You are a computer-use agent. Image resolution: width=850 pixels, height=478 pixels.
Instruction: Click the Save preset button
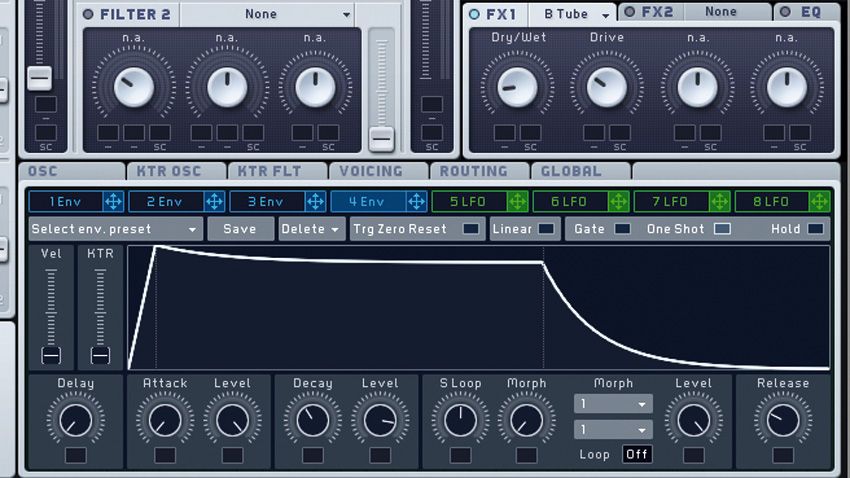pyautogui.click(x=240, y=229)
